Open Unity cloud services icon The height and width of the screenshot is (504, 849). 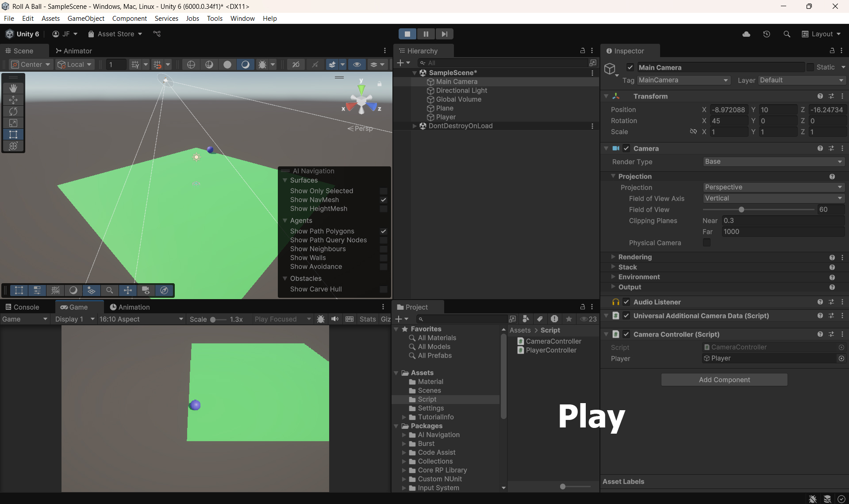(746, 34)
